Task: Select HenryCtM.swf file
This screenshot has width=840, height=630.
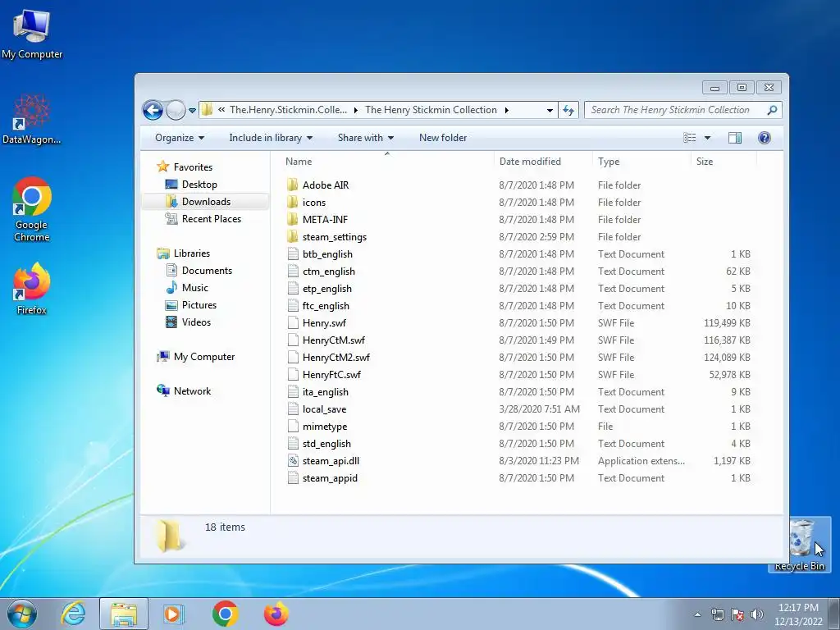Action: click(334, 340)
